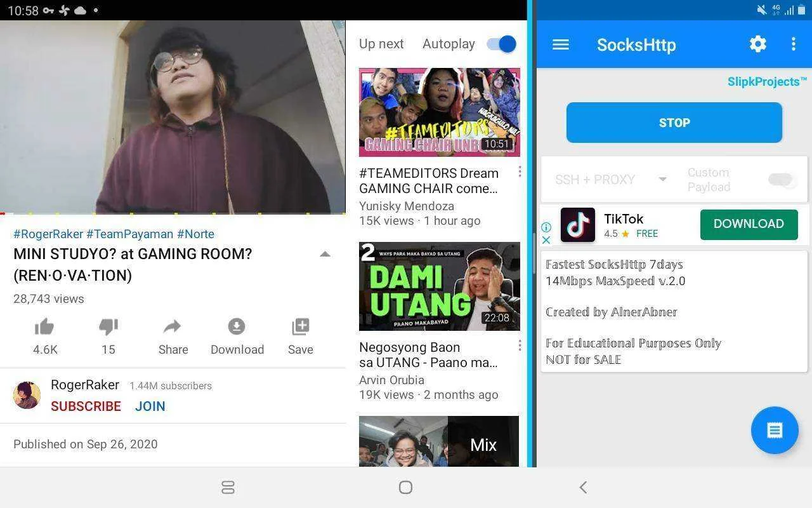Open RogerRaker channel avatar

(x=27, y=395)
